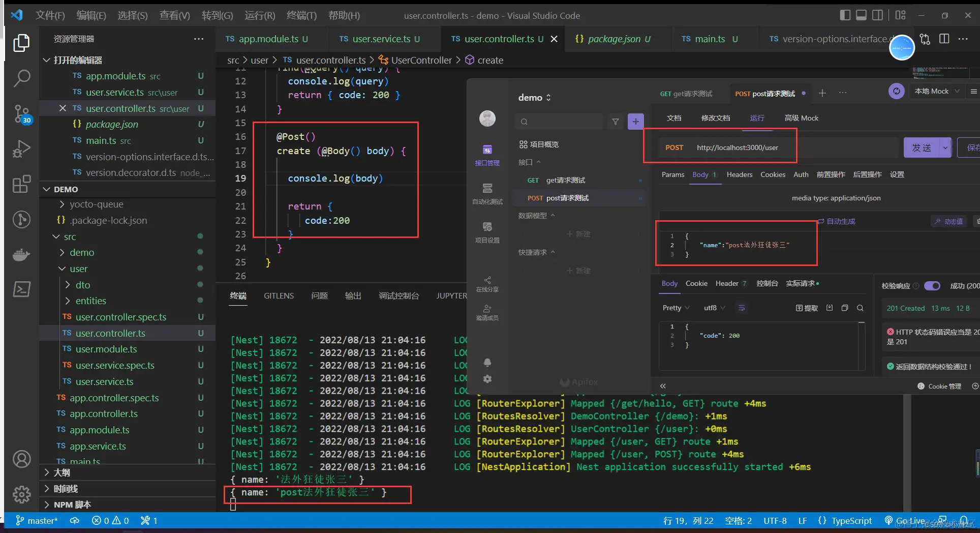Expand the yocto-queue folder
Screen dimensions: 980x533
96,204
